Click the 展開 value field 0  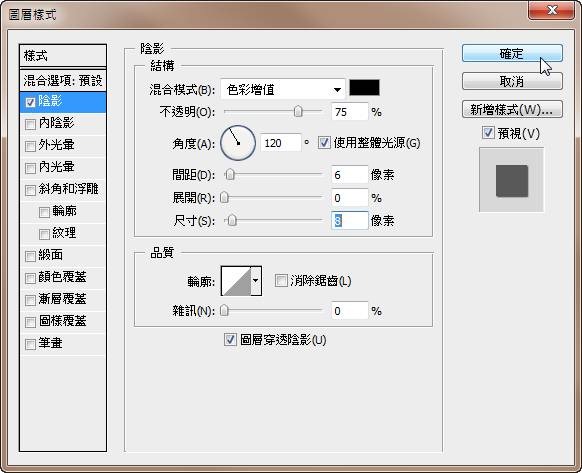pyautogui.click(x=349, y=198)
